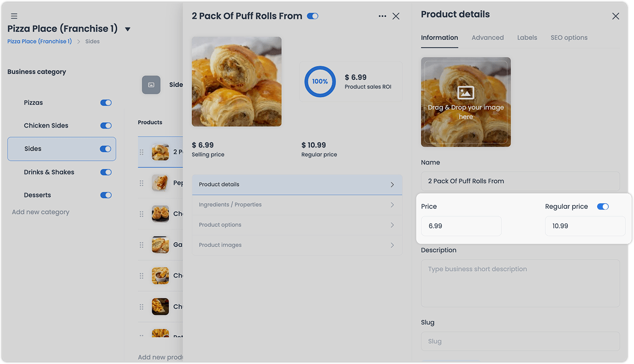Open the Product details section
Screen dimensions: 634x364
[297, 184]
